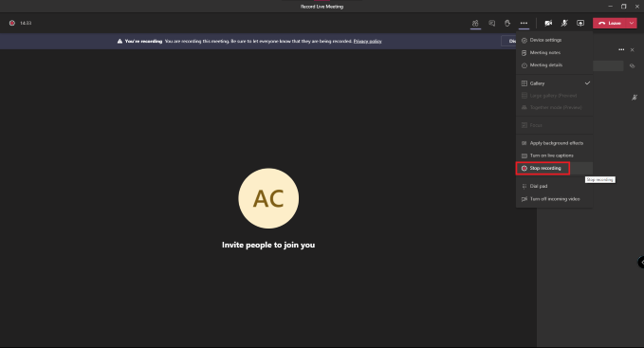Toggle the camera on
The width and height of the screenshot is (644, 348).
point(548,24)
